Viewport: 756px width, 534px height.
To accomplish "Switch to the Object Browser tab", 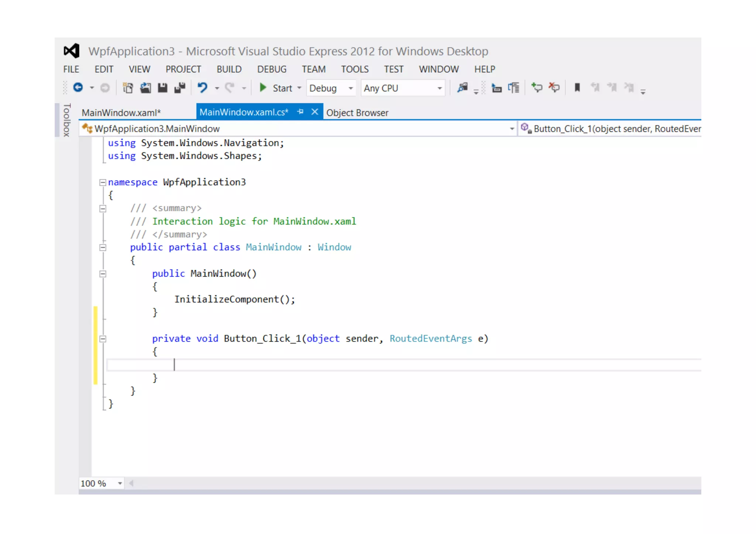I will (357, 113).
